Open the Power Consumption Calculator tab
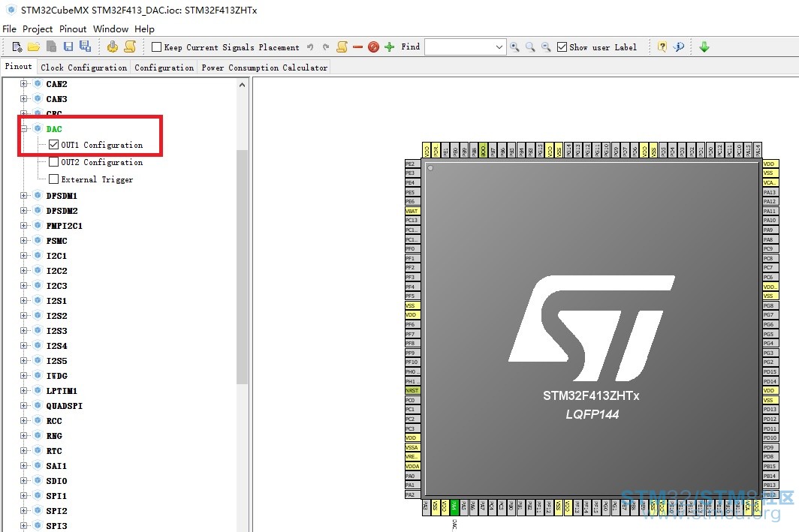The image size is (799, 532). [264, 68]
